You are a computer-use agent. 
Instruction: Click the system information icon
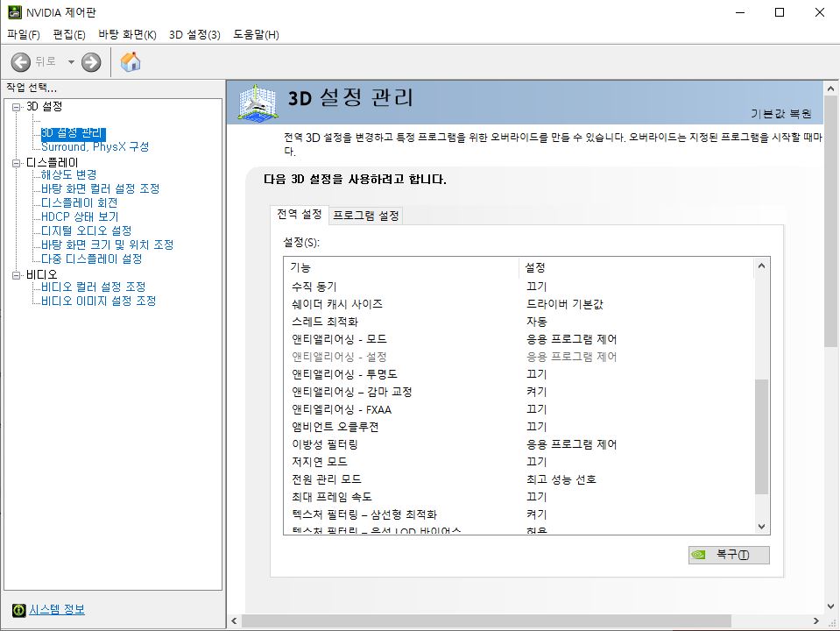pyautogui.click(x=18, y=610)
